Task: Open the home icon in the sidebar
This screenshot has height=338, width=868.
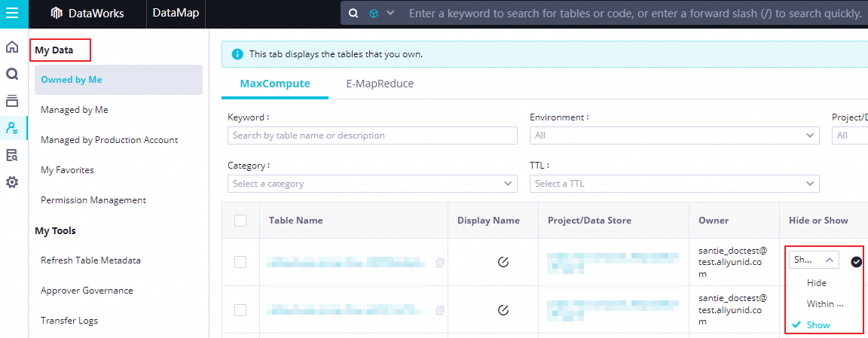Action: (11, 47)
